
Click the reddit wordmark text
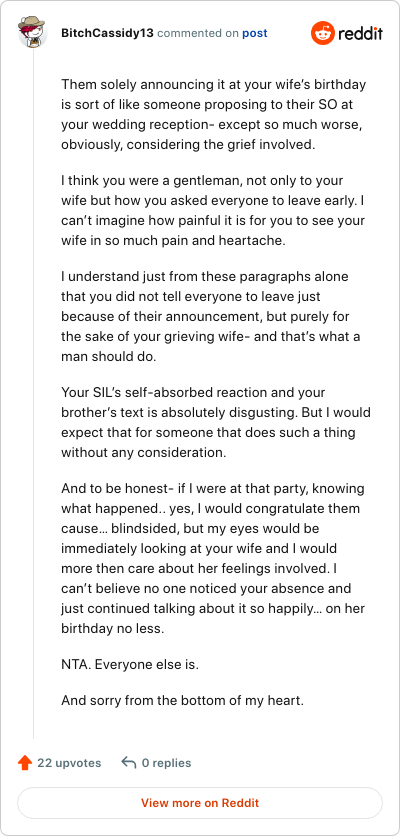point(360,34)
